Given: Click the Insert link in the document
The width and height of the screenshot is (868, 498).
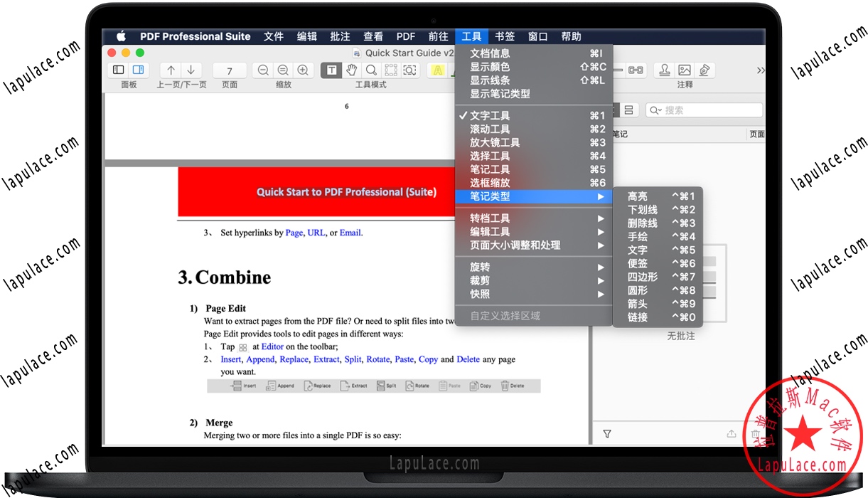Looking at the screenshot, I should pyautogui.click(x=231, y=359).
